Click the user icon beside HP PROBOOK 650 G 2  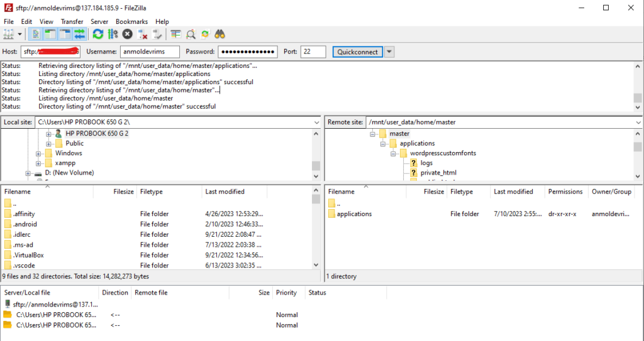click(58, 133)
